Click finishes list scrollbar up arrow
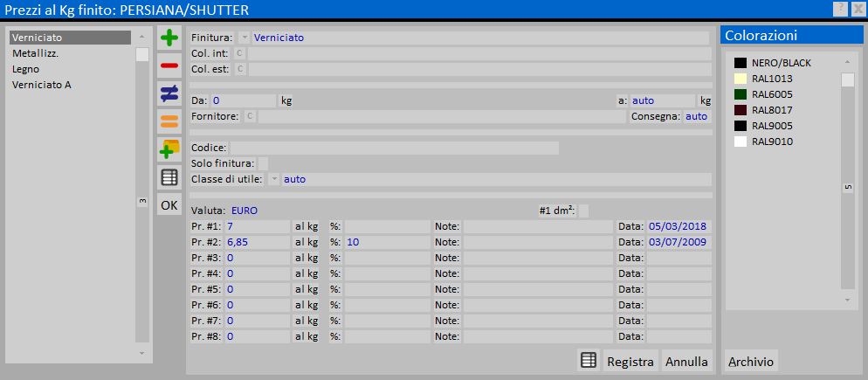Screen dimensions: 868x380 pyautogui.click(x=141, y=36)
